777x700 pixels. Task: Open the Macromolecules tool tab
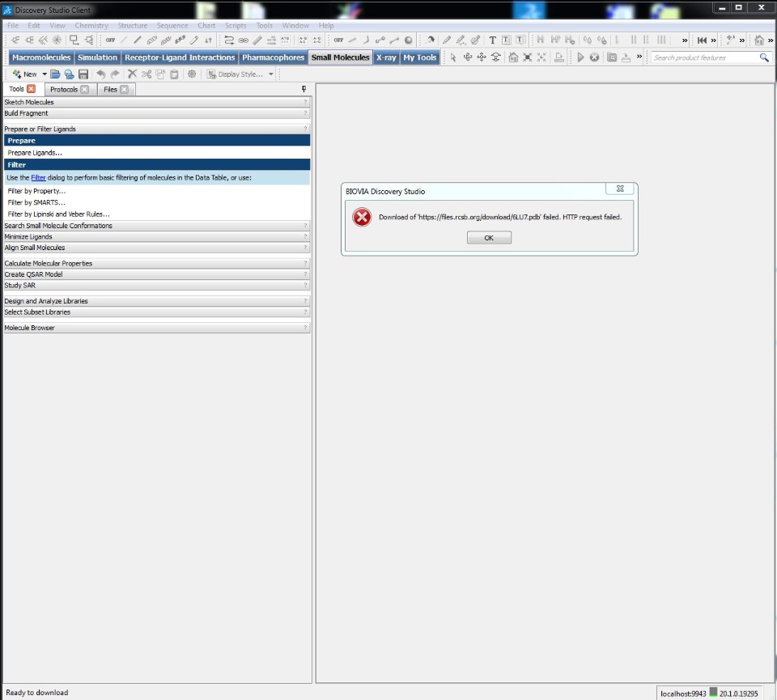(41, 57)
